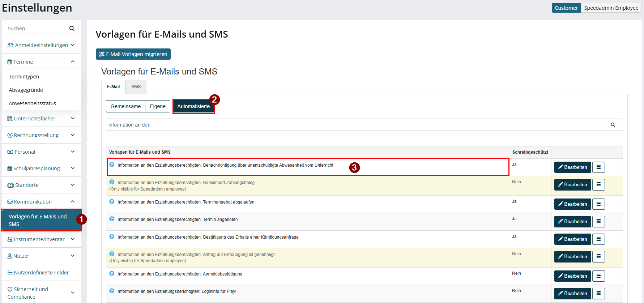Open hamburger menu for Bankimport Zahlungsbeleg row

pyautogui.click(x=598, y=184)
